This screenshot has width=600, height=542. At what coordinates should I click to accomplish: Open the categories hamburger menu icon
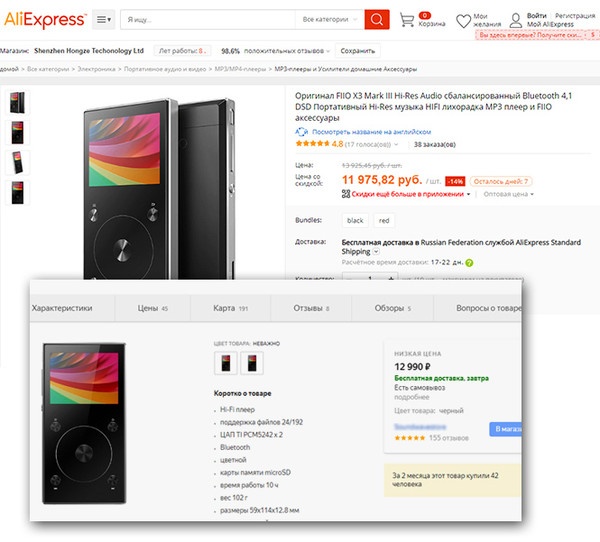tap(104, 20)
